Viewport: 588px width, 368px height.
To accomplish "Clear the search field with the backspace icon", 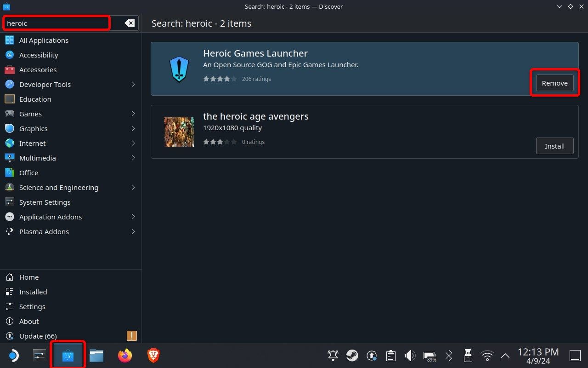I will (129, 23).
